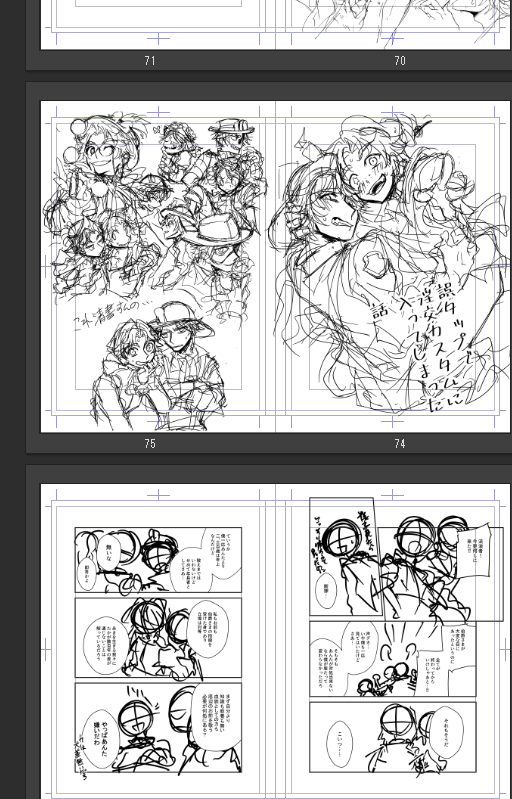Open page 75 thumbnail with character group sketch
The height and width of the screenshot is (799, 512).
click(x=158, y=267)
